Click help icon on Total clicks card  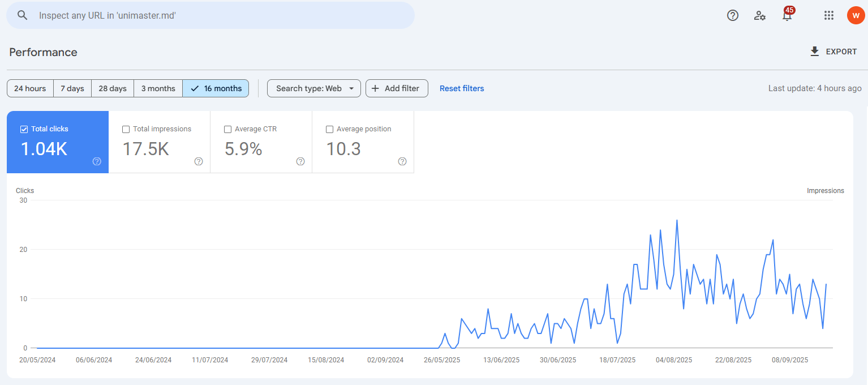pos(97,161)
